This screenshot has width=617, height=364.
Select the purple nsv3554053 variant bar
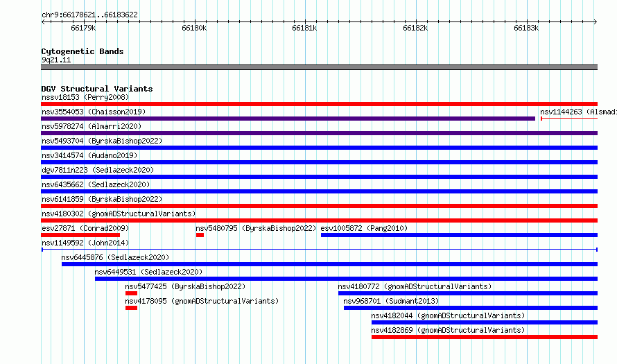288,119
